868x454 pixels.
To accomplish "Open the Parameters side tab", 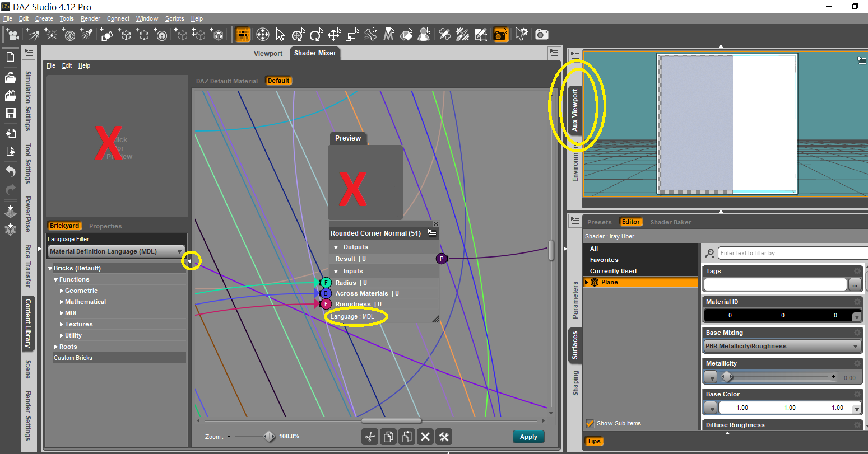I will (575, 300).
